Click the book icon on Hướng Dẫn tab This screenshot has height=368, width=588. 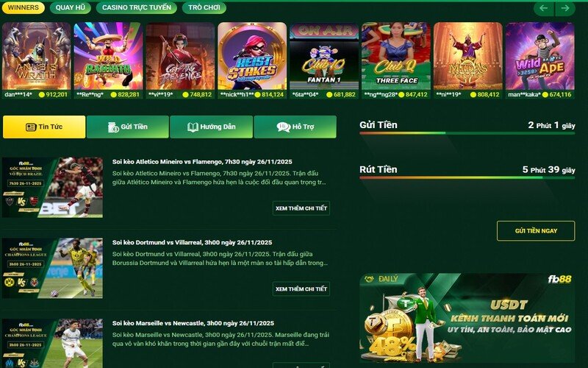pos(193,127)
